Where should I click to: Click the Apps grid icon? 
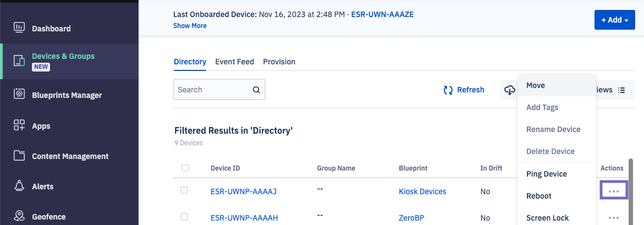19,125
